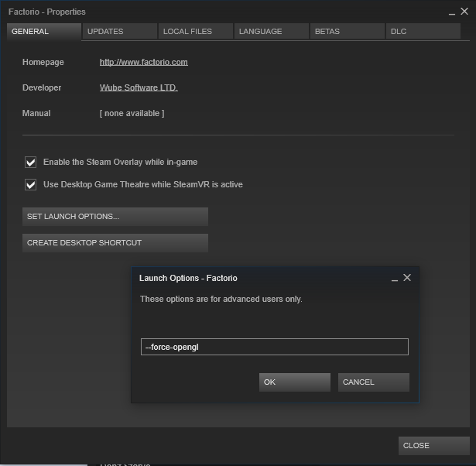The width and height of the screenshot is (476, 466).
Task: Cancel the Launch Options dialog
Action: [x=374, y=382]
